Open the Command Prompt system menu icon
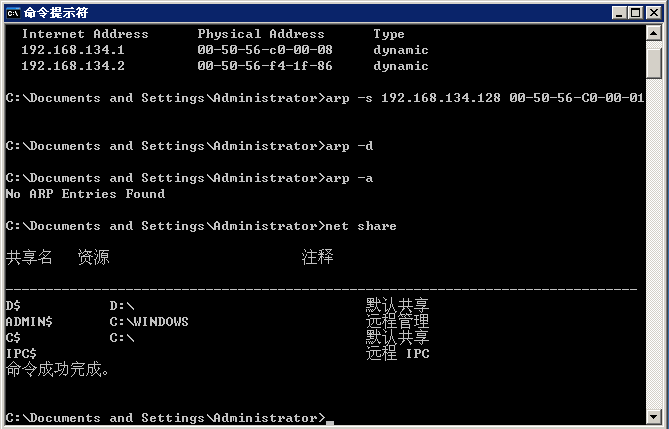 coord(12,11)
